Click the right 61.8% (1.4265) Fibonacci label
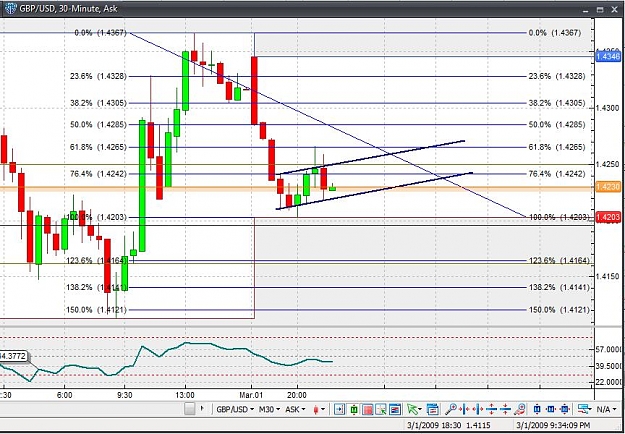 click(557, 147)
